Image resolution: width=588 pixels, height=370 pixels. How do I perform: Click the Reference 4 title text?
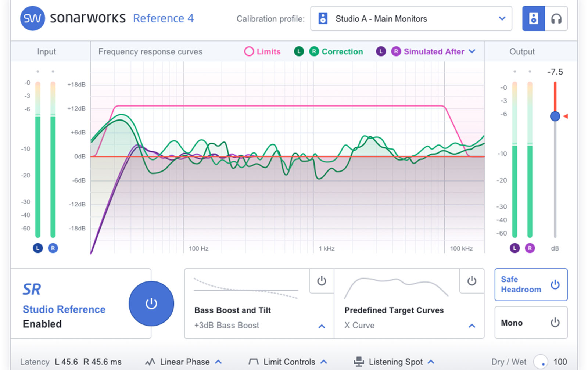163,18
